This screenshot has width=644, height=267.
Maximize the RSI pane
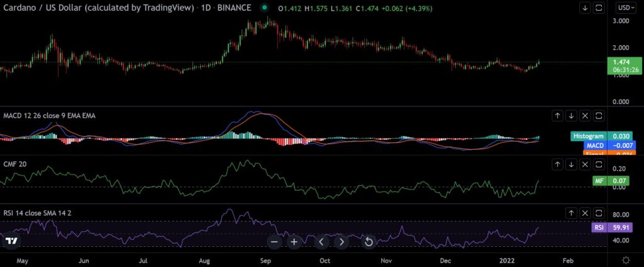click(599, 213)
